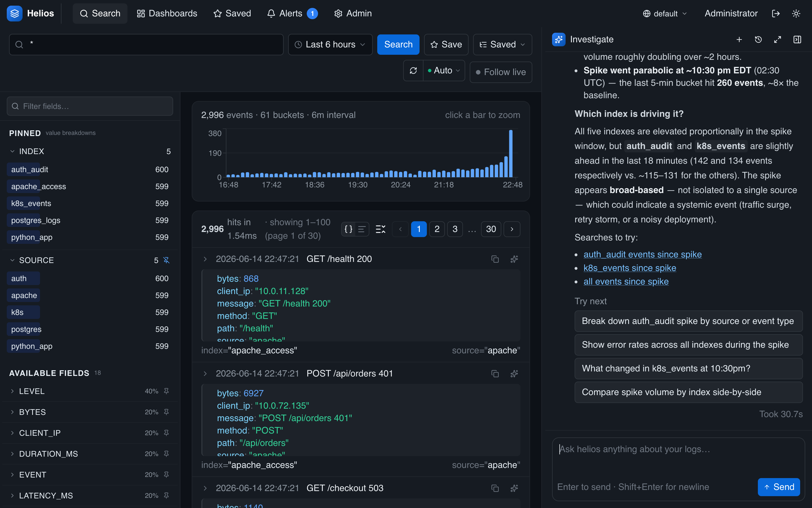Focus the Filter fields input

[90, 106]
